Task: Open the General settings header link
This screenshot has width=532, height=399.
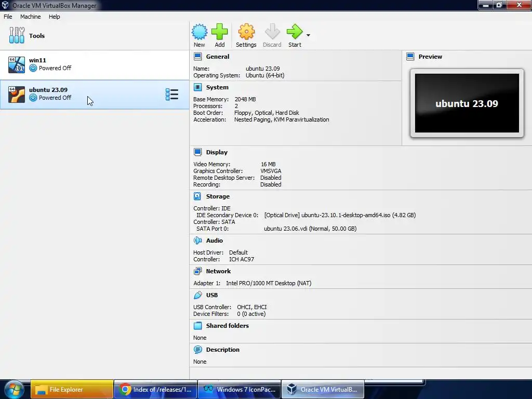Action: (x=218, y=57)
